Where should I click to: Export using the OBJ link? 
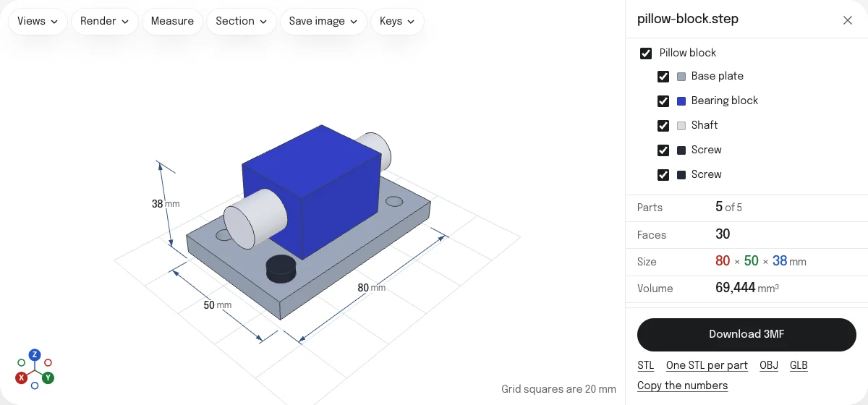(x=769, y=365)
